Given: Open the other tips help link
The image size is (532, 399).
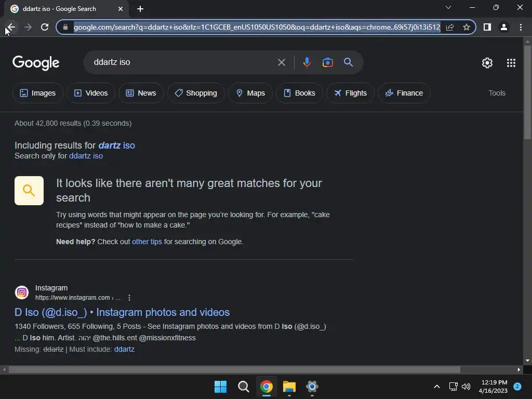Looking at the screenshot, I should [147, 242].
